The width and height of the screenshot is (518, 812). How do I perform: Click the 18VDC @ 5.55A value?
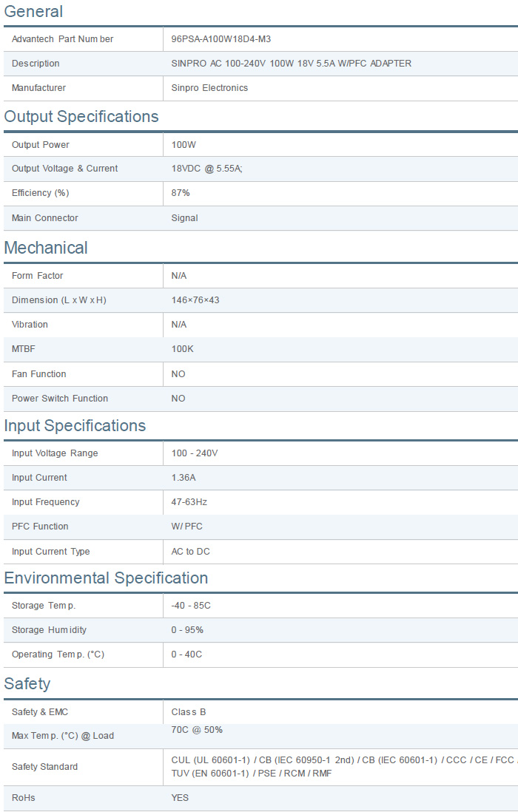point(206,169)
